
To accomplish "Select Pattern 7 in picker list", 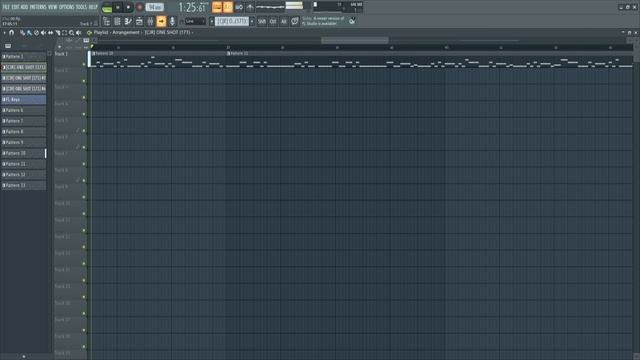I will click(x=24, y=121).
